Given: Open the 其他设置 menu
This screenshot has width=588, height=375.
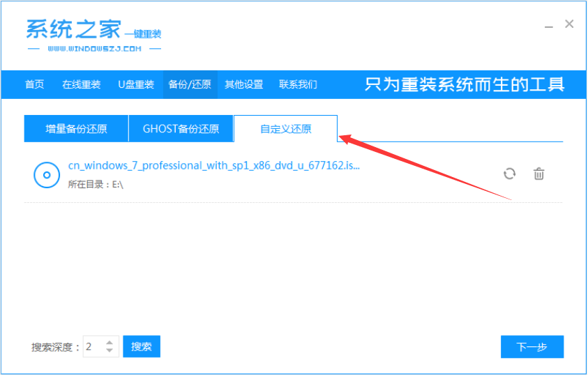Looking at the screenshot, I should (x=243, y=84).
